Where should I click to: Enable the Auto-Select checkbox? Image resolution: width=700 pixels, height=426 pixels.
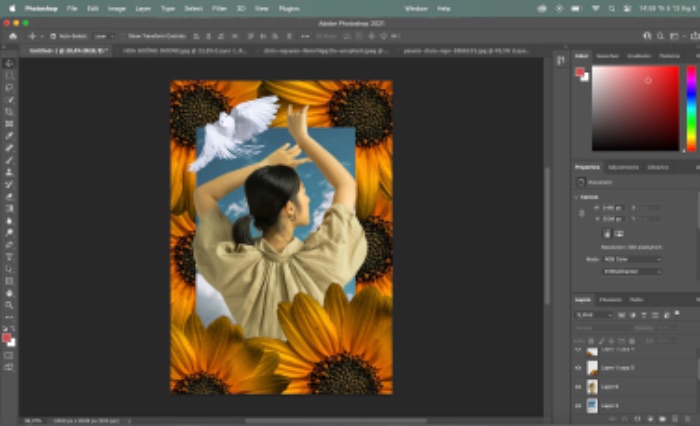tap(53, 36)
